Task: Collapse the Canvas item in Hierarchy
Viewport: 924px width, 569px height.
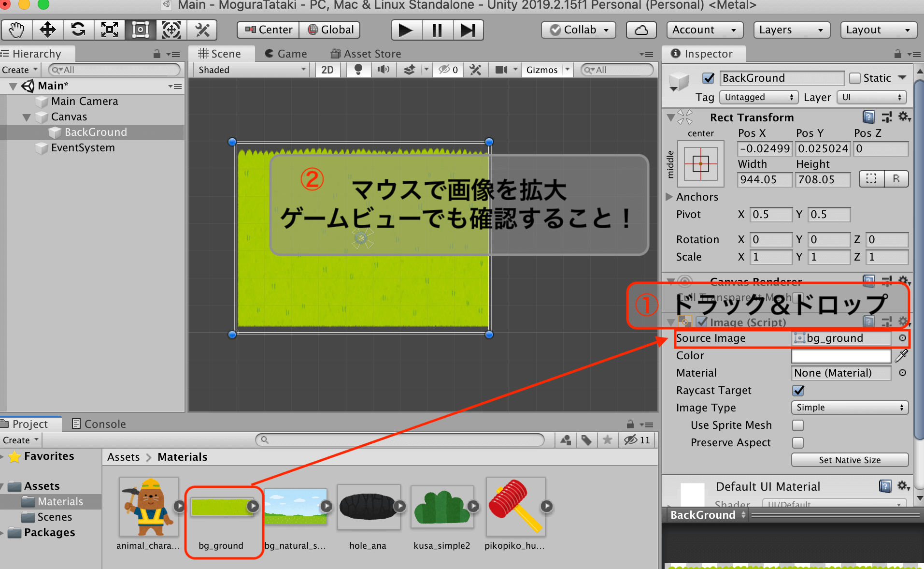Action: pos(27,117)
